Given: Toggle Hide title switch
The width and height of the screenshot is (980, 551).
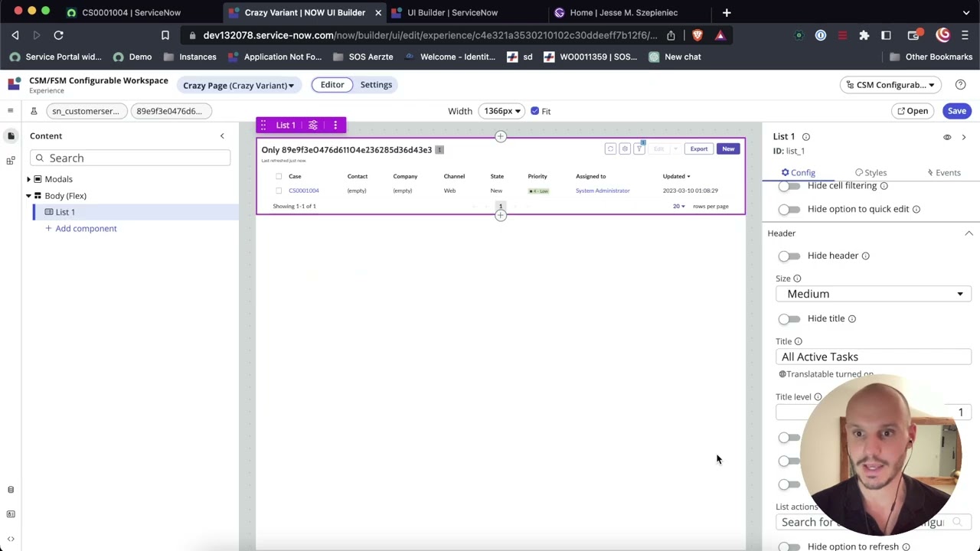Looking at the screenshot, I should (x=789, y=318).
